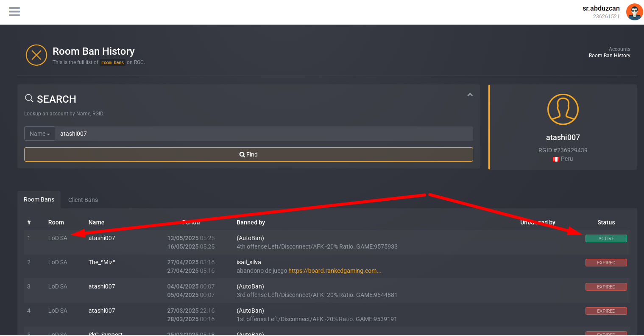Click atashi007 name in row 3
Image resolution: width=644 pixels, height=336 pixels.
102,286
